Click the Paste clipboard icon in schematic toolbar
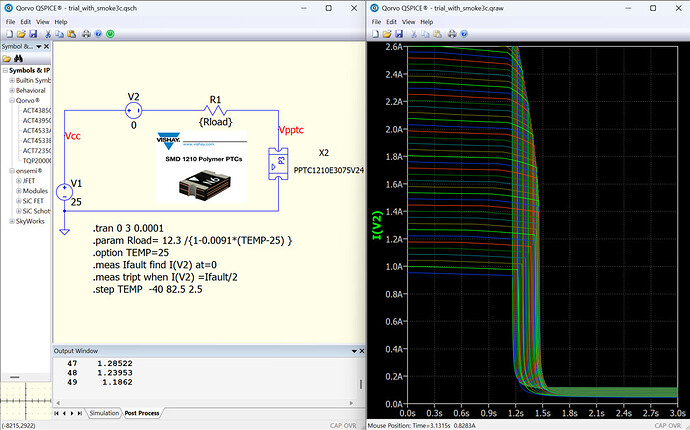This screenshot has height=430, width=690. pyautogui.click(x=72, y=34)
